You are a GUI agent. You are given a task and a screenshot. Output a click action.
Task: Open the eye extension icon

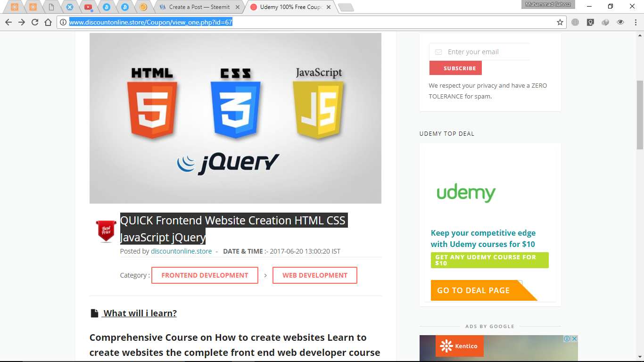(x=620, y=22)
